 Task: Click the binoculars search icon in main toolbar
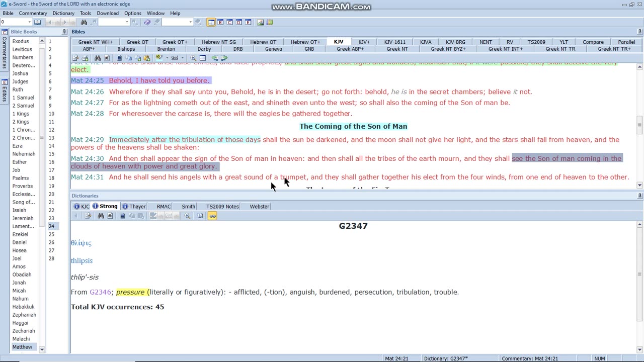(84, 22)
